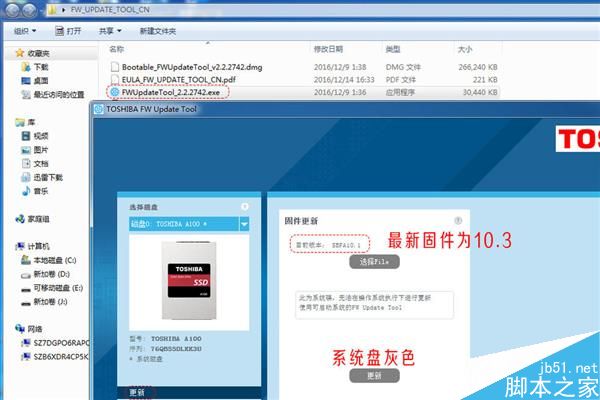Sort files by 修改日期 column

328,49
